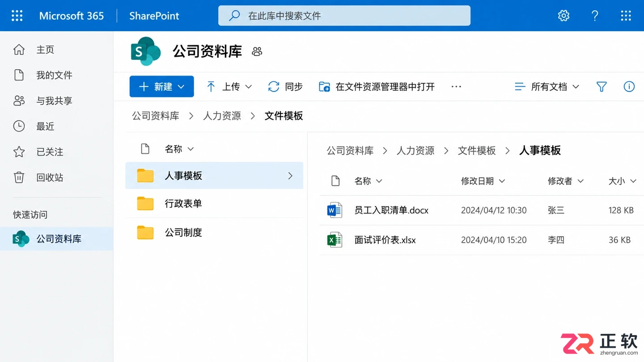Viewport: 644px width, 362px height.
Task: Click the 最近 clock icon in sidebar
Action: pos(19,126)
